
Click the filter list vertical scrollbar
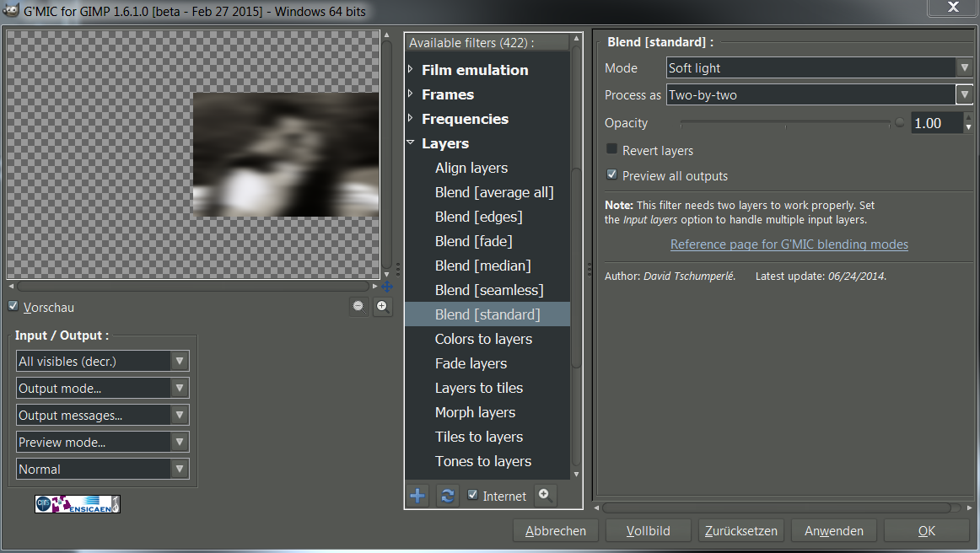coord(576,267)
